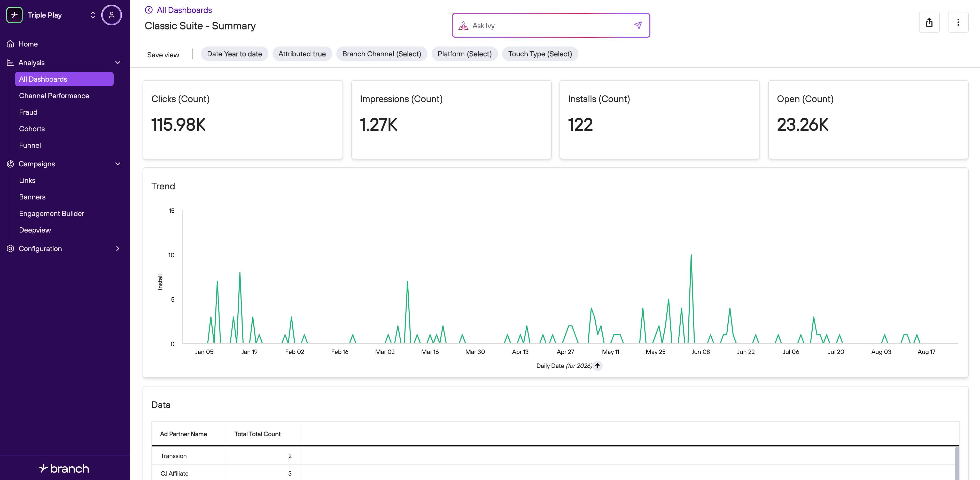Click the share/export icon button
This screenshot has height=480, width=980.
[x=929, y=22]
